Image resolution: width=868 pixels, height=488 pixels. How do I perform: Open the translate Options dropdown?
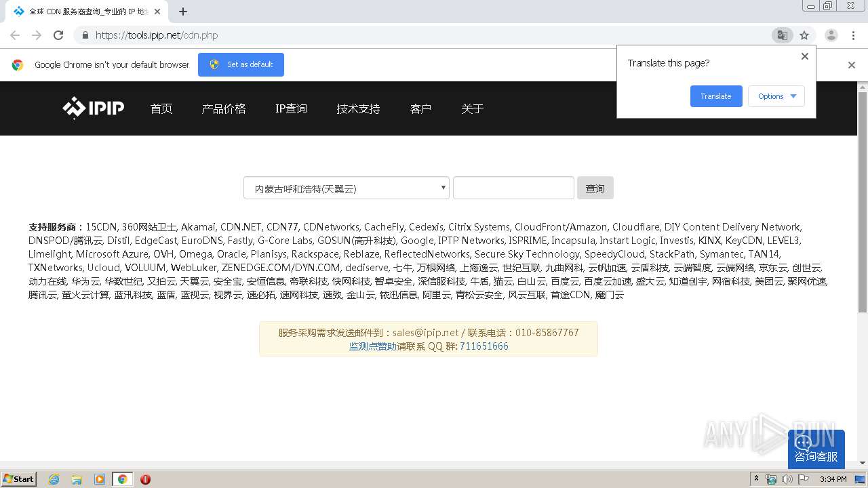tap(776, 96)
